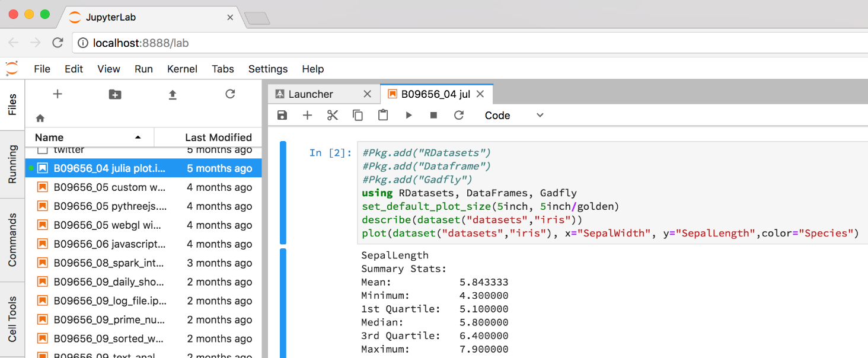Upload files using the upload icon
The width and height of the screenshot is (868, 358).
173,94
